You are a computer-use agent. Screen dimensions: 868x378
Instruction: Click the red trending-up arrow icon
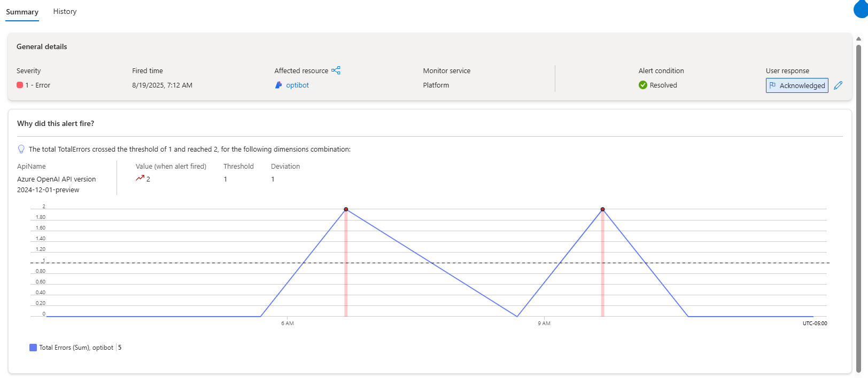click(140, 178)
